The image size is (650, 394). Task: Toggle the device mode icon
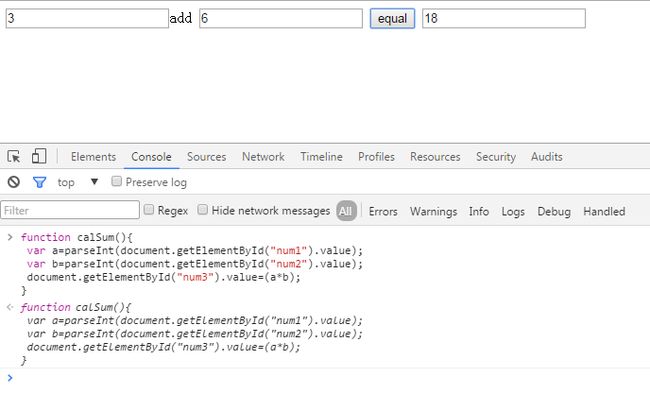pyautogui.click(x=39, y=156)
